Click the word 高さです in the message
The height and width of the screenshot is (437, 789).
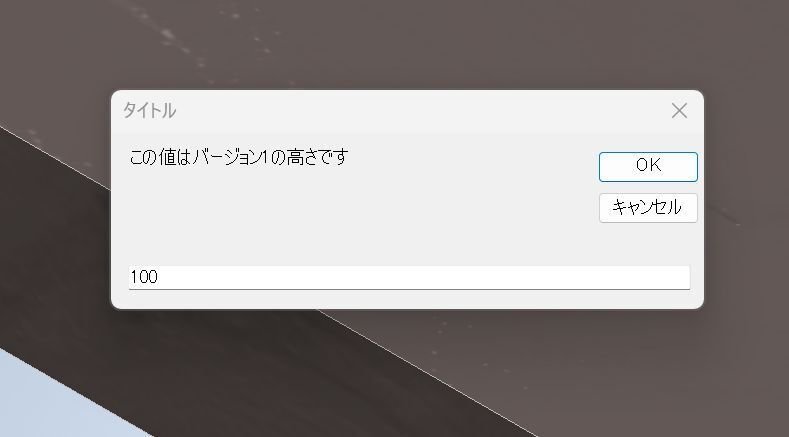318,158
